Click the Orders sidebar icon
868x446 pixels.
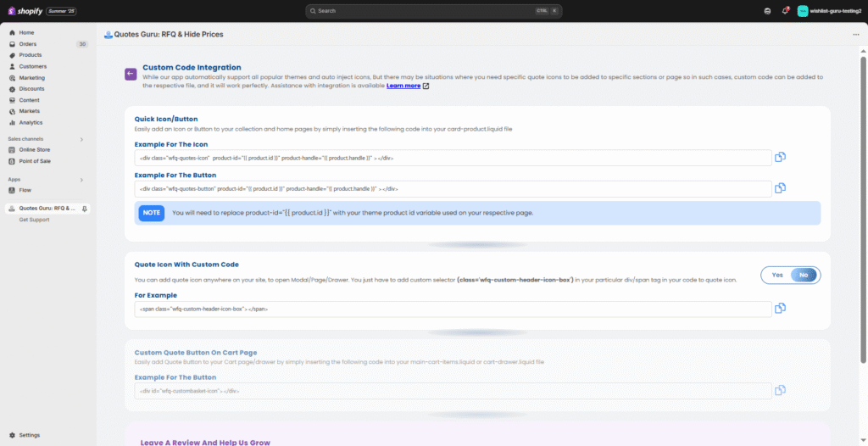tap(12, 44)
